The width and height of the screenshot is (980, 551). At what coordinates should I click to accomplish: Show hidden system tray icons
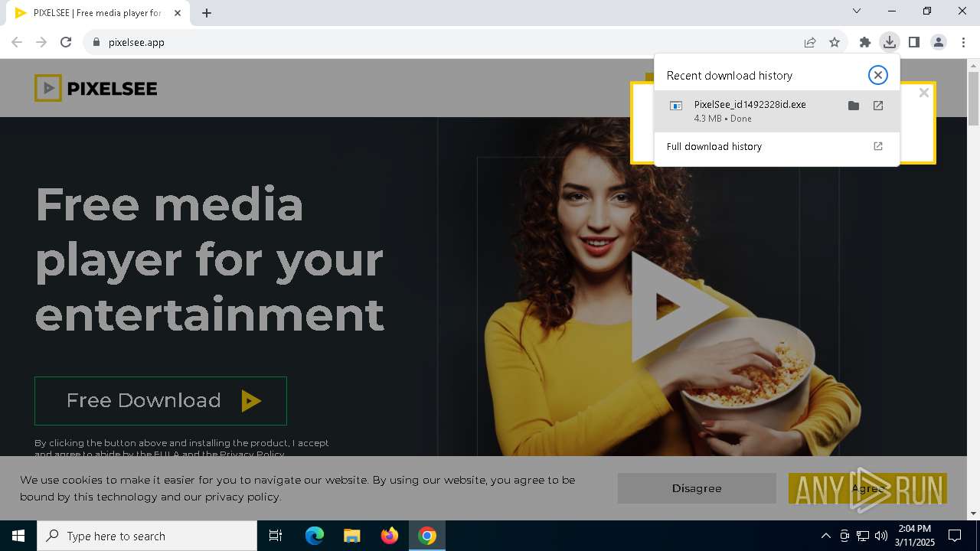[x=825, y=536]
